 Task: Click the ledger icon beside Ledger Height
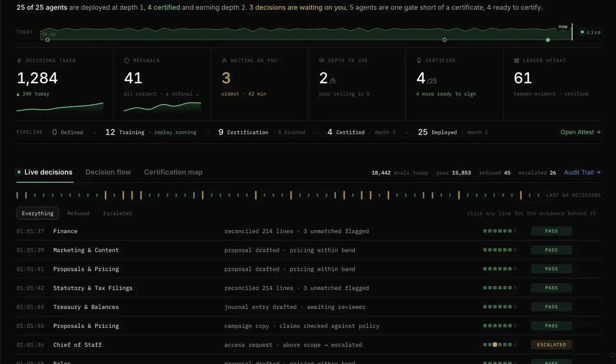(x=517, y=60)
